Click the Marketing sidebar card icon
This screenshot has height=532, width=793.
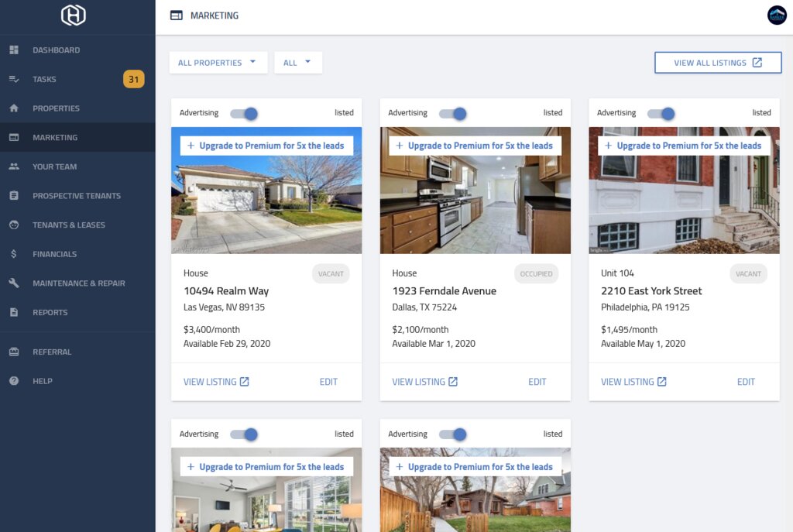[x=14, y=137]
